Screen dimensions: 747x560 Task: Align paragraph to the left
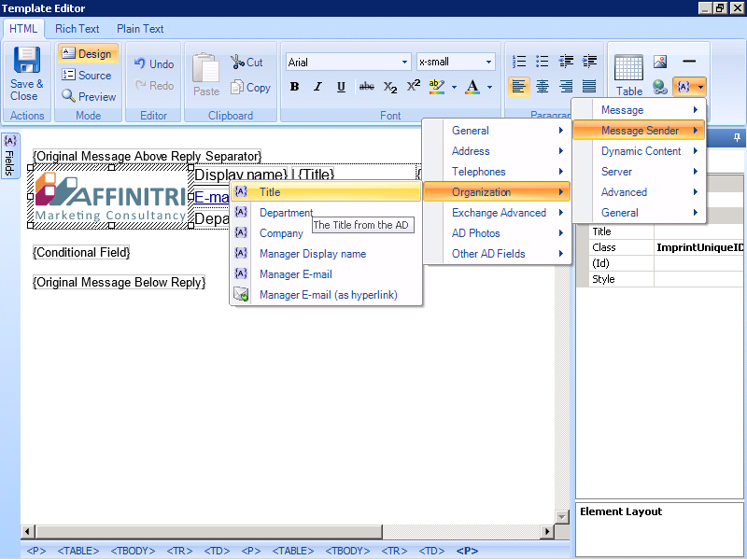(519, 87)
